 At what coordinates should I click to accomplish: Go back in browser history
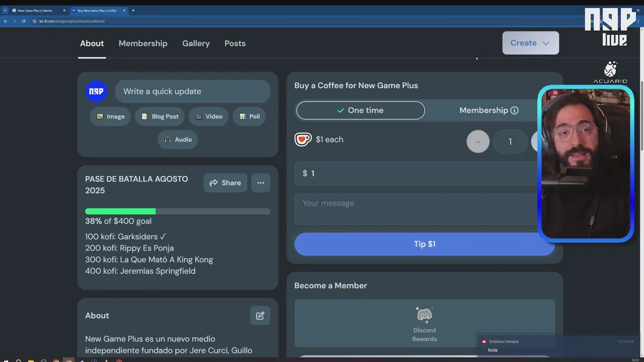[x=6, y=21]
